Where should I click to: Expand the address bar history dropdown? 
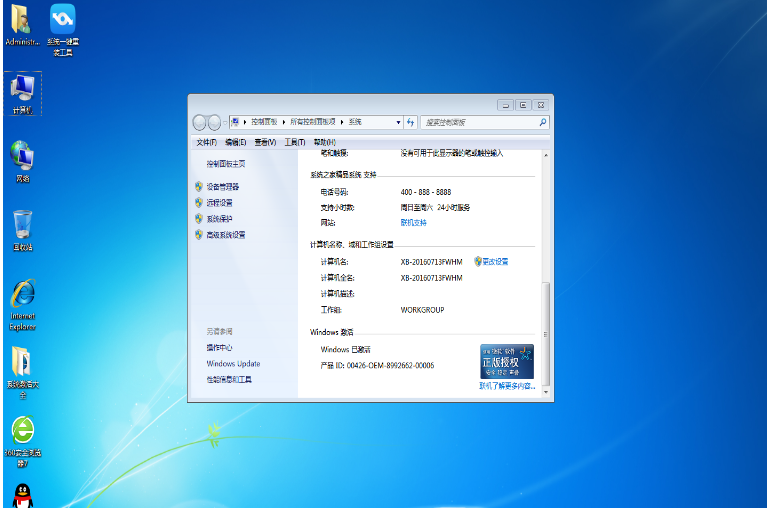[x=398, y=122]
